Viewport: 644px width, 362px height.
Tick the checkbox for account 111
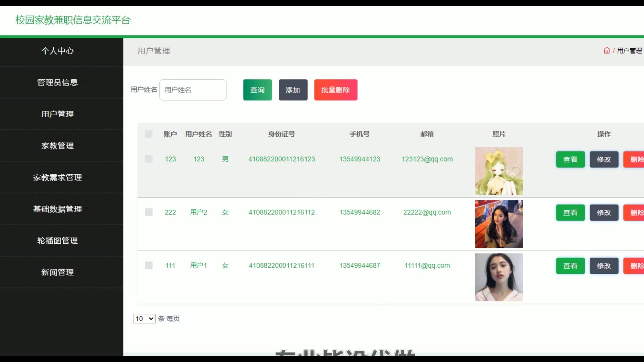[149, 265]
